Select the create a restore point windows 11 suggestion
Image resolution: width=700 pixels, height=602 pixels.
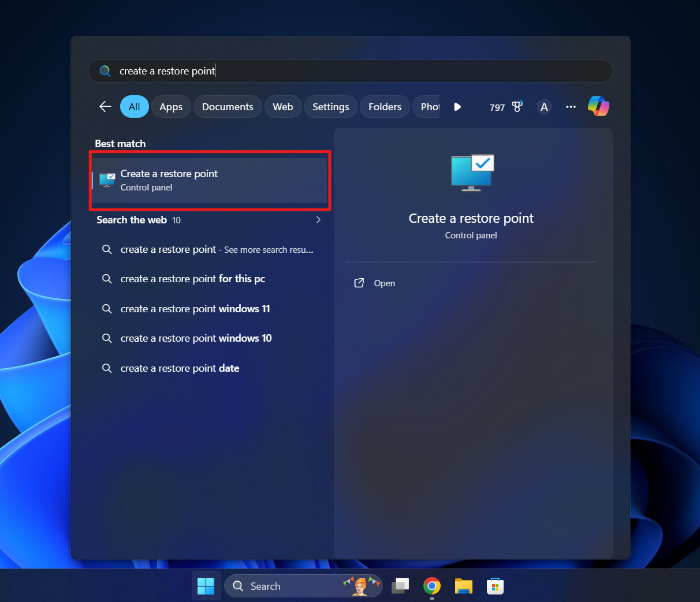pyautogui.click(x=195, y=309)
